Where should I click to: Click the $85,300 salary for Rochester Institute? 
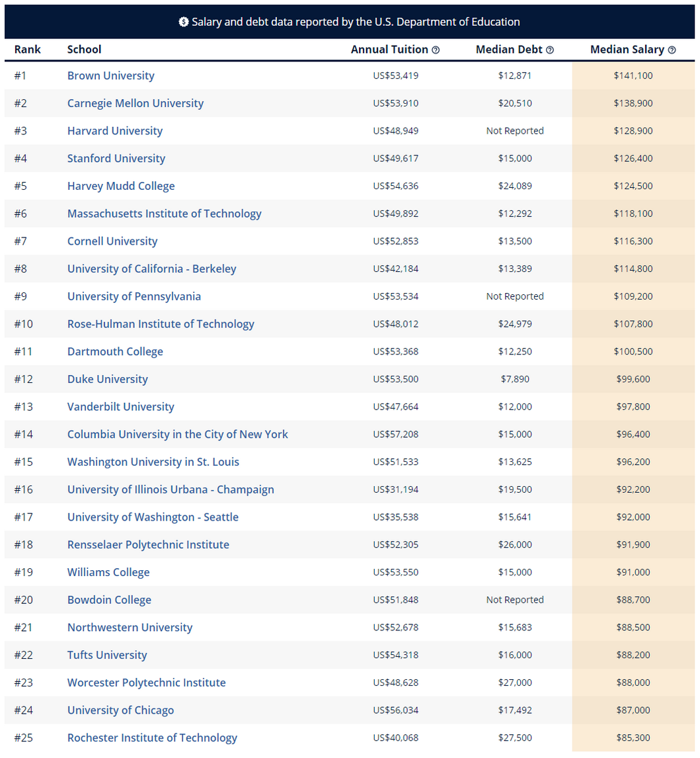point(633,737)
